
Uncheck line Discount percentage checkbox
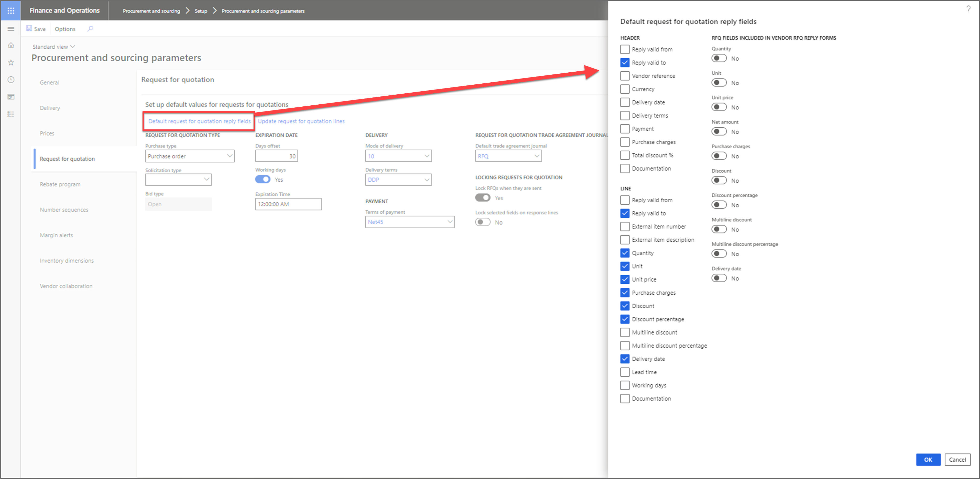[625, 319]
